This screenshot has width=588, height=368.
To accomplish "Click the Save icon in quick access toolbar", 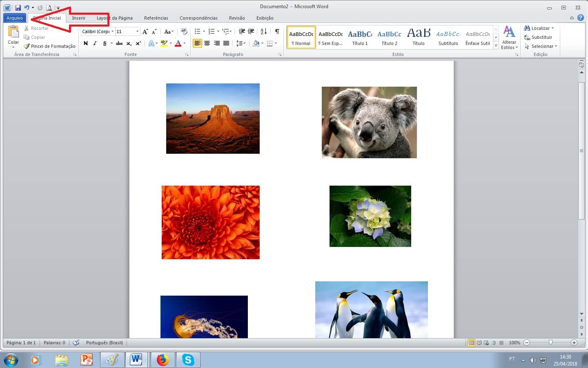I will pyautogui.click(x=18, y=8).
